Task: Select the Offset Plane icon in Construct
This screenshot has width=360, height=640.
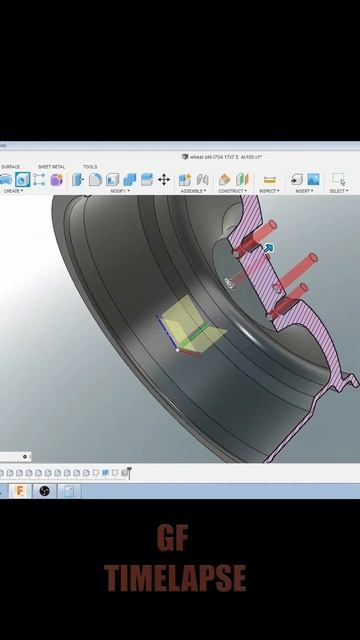Action: 224,180
